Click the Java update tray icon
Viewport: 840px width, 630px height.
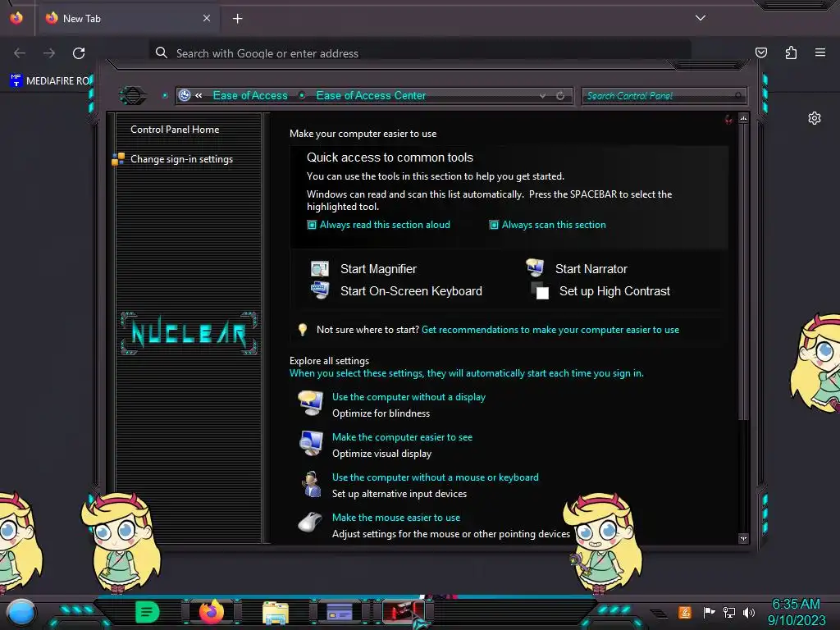pos(685,612)
